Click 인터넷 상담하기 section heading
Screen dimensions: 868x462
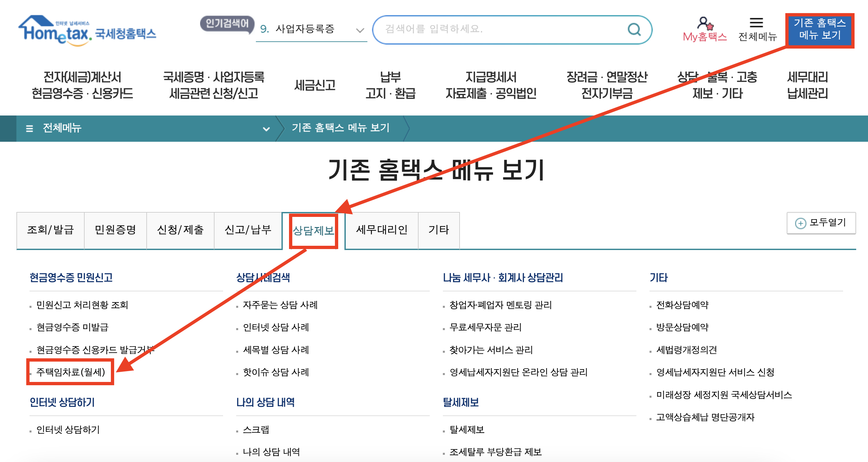(x=62, y=402)
